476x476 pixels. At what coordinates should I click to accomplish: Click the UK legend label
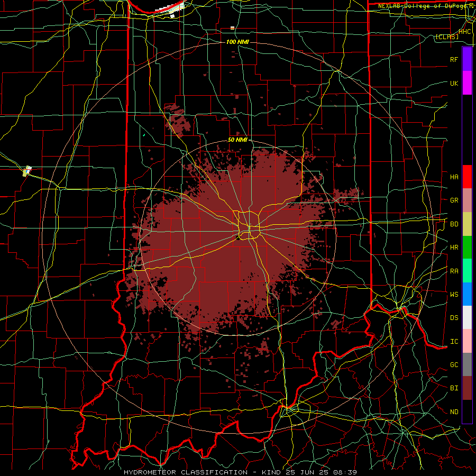(454, 83)
